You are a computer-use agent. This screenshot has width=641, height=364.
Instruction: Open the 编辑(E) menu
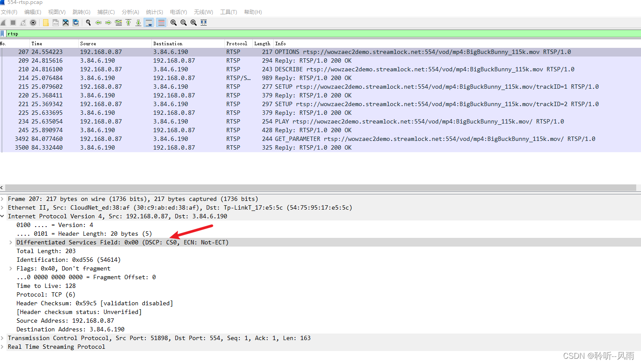33,12
